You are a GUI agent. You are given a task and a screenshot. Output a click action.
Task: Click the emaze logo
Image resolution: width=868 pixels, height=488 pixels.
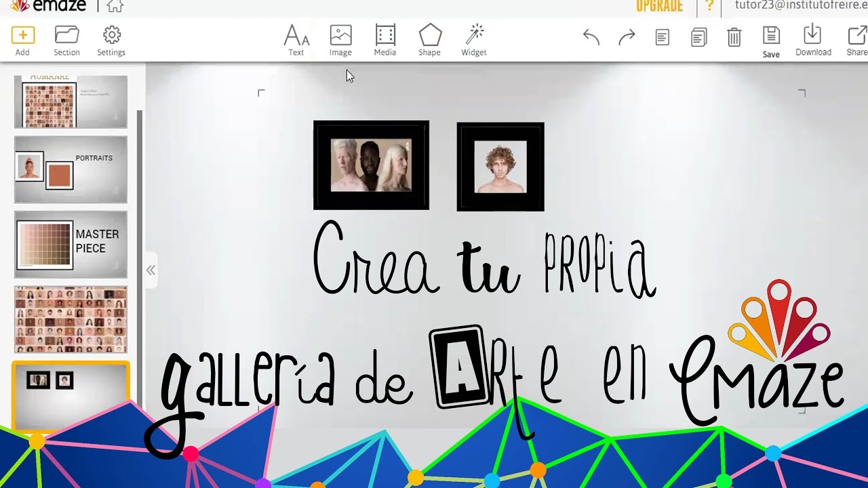click(x=48, y=6)
